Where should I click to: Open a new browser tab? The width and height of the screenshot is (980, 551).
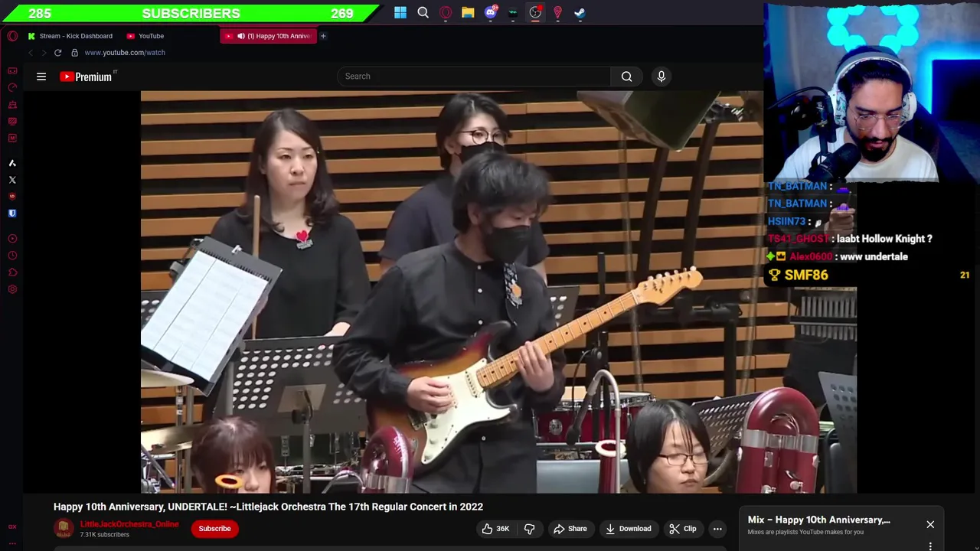click(x=323, y=36)
